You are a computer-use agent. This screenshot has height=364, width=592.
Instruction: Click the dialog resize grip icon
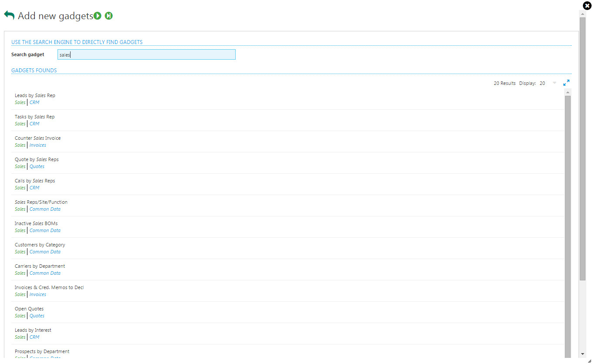coord(589,361)
